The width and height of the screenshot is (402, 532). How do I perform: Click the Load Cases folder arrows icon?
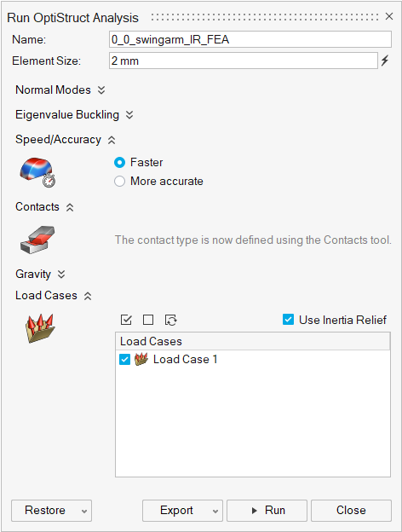tap(40, 328)
